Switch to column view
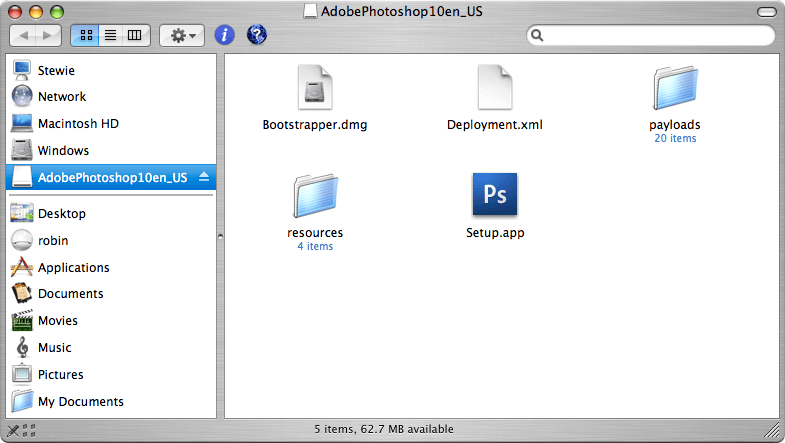 pyautogui.click(x=135, y=35)
